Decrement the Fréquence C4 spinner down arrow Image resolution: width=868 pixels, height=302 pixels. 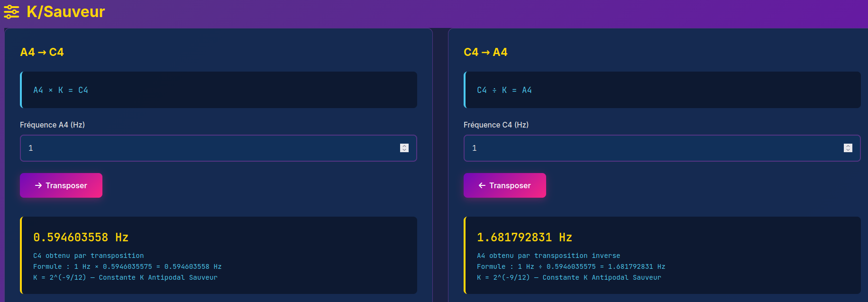pyautogui.click(x=848, y=150)
